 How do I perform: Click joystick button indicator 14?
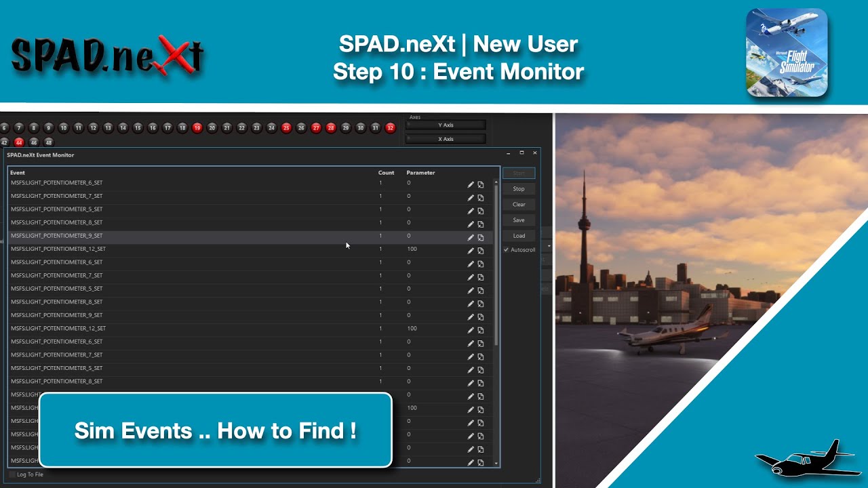[x=123, y=127]
